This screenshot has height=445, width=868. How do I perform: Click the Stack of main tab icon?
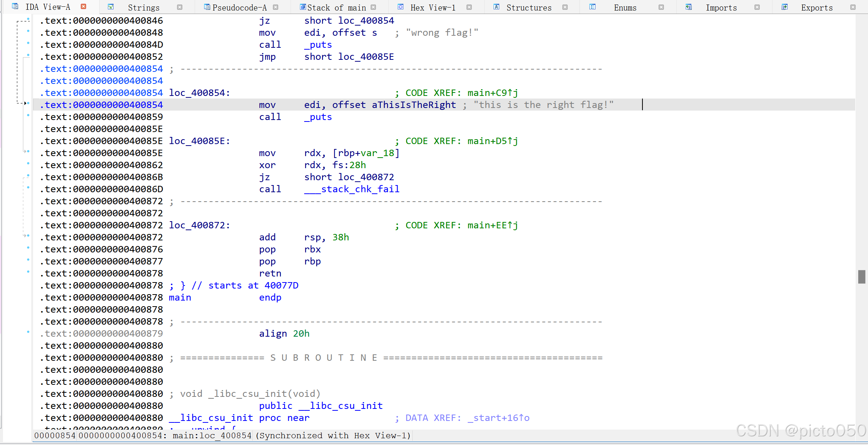point(302,7)
